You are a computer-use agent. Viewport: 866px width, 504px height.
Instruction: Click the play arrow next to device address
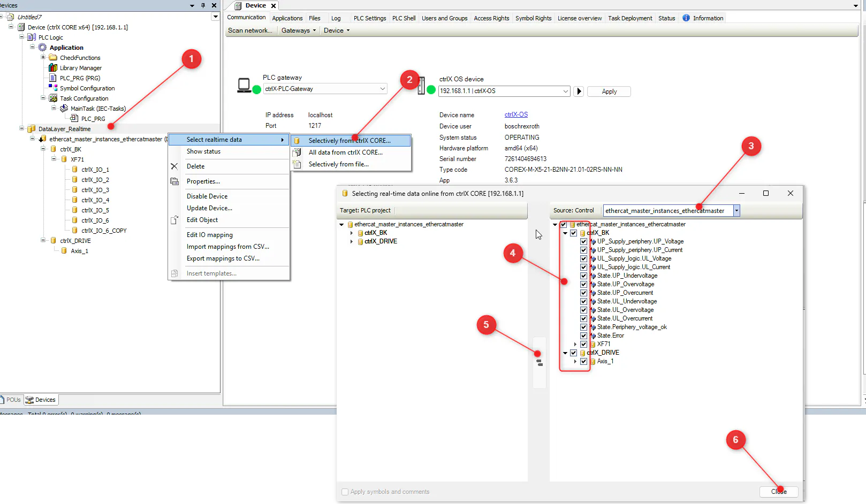coord(579,91)
